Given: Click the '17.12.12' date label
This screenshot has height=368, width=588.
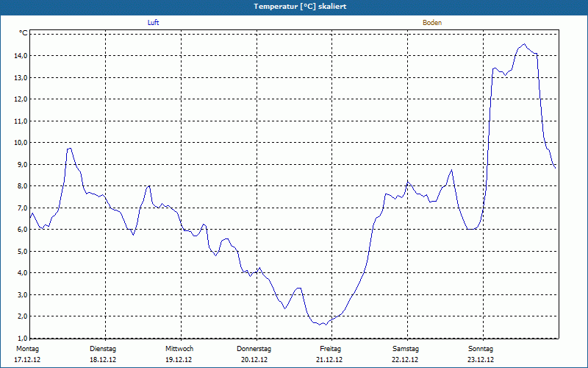Looking at the screenshot, I should click(x=27, y=360).
